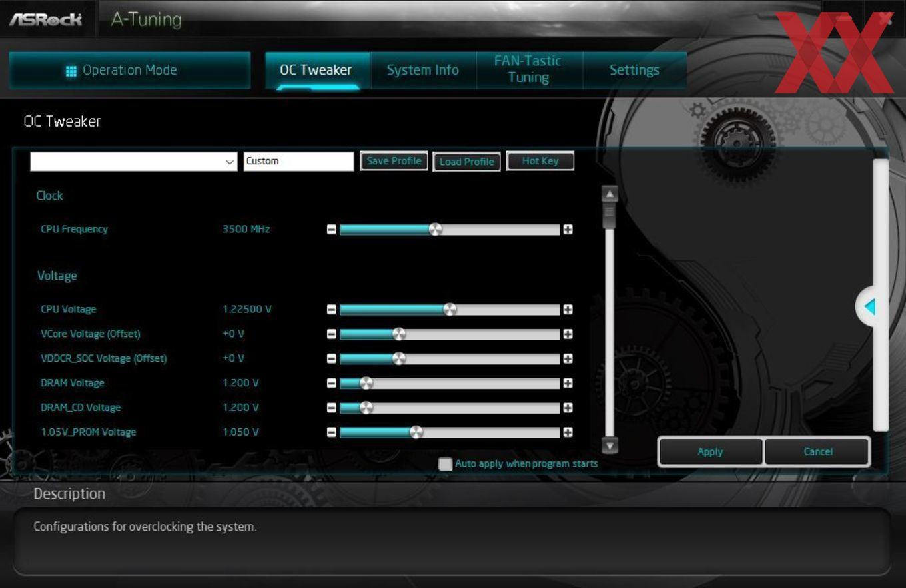Open the Hot Key button
This screenshot has height=588, width=906.
pos(540,161)
